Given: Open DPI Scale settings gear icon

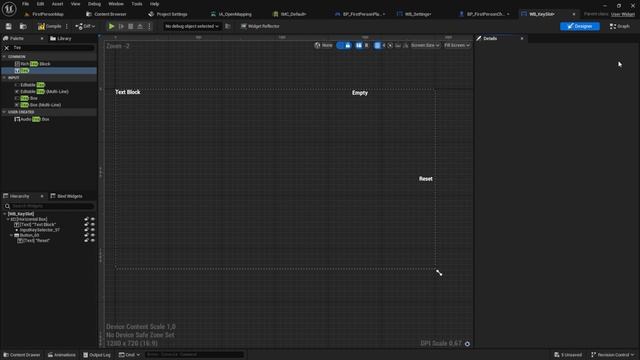Looking at the screenshot, I should coord(467,344).
